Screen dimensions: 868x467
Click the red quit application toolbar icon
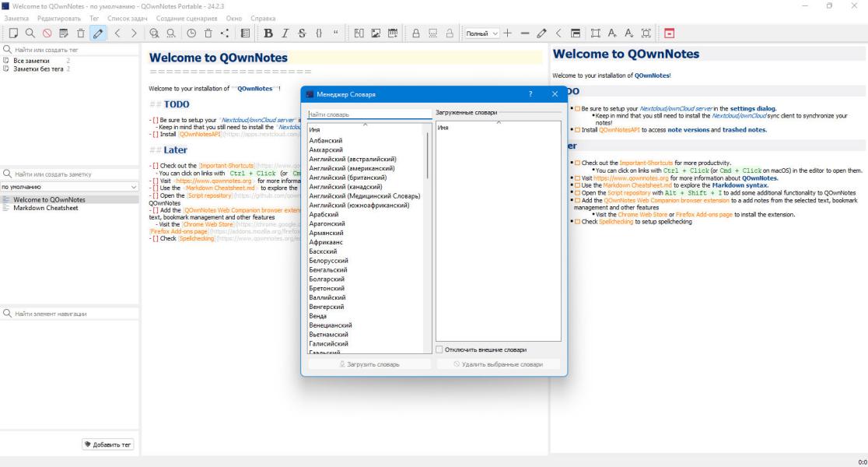pyautogui.click(x=669, y=33)
